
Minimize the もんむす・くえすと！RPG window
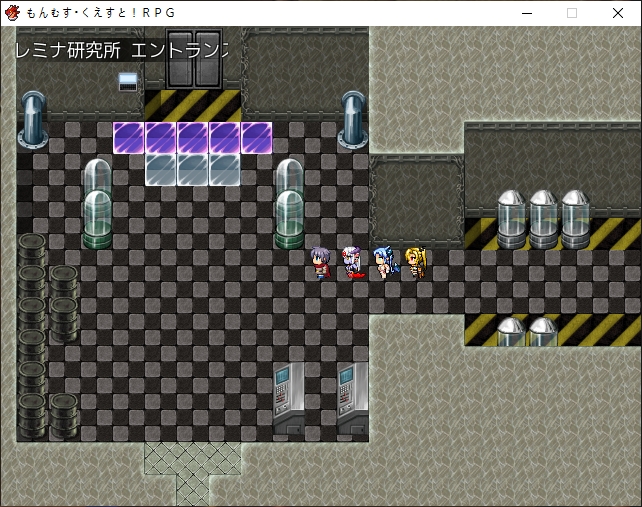coord(527,13)
